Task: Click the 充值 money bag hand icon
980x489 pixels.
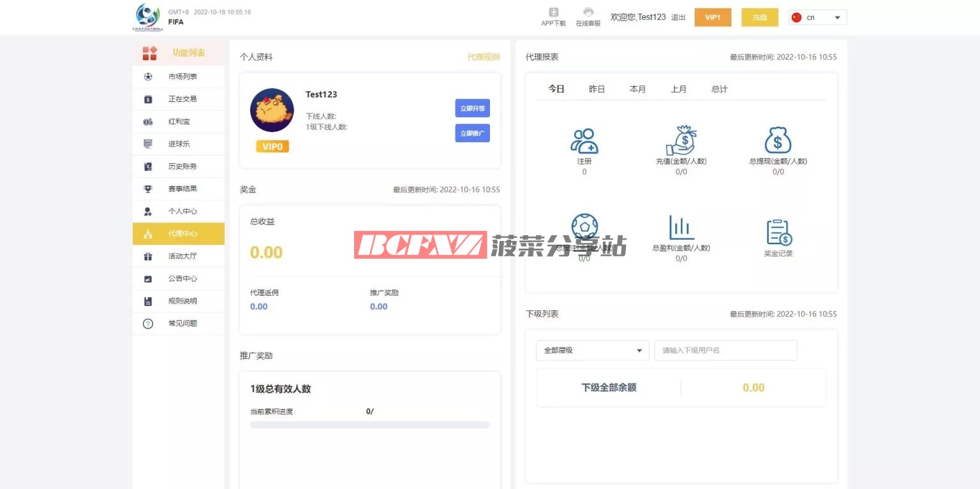Action: (x=681, y=141)
